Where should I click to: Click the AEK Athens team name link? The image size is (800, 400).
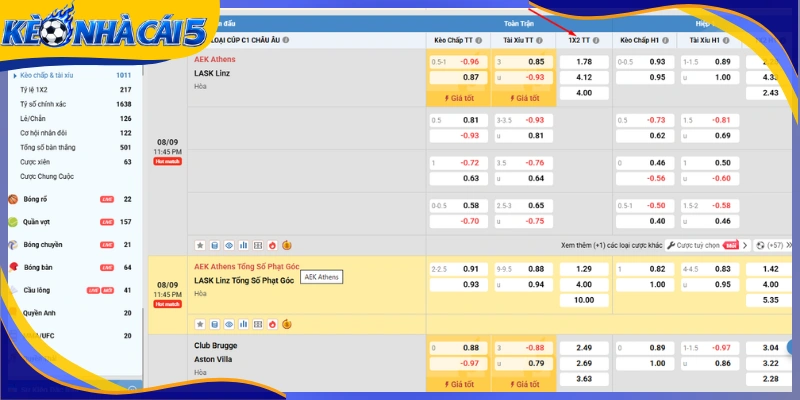pos(215,59)
